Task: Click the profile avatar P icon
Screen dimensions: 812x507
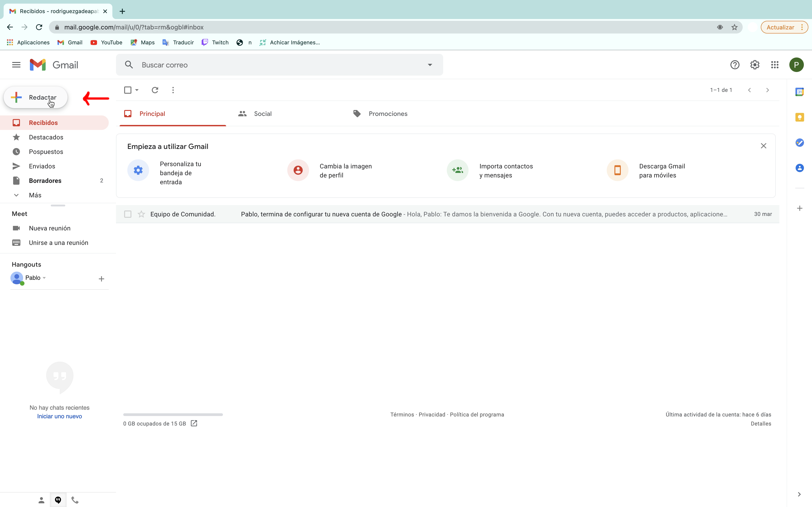Action: (x=796, y=64)
